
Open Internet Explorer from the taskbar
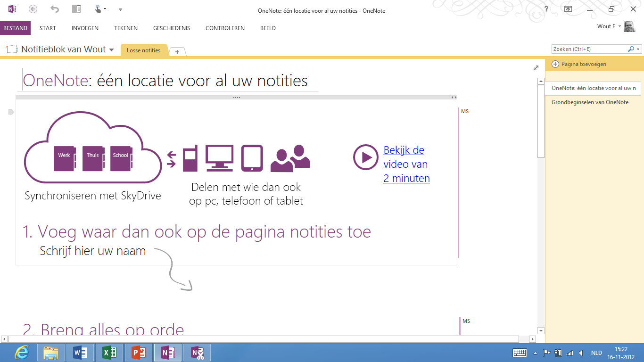point(22,353)
